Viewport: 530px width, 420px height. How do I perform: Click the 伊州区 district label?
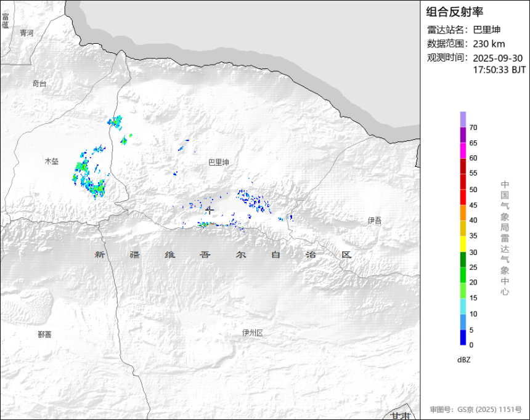pyautogui.click(x=253, y=333)
